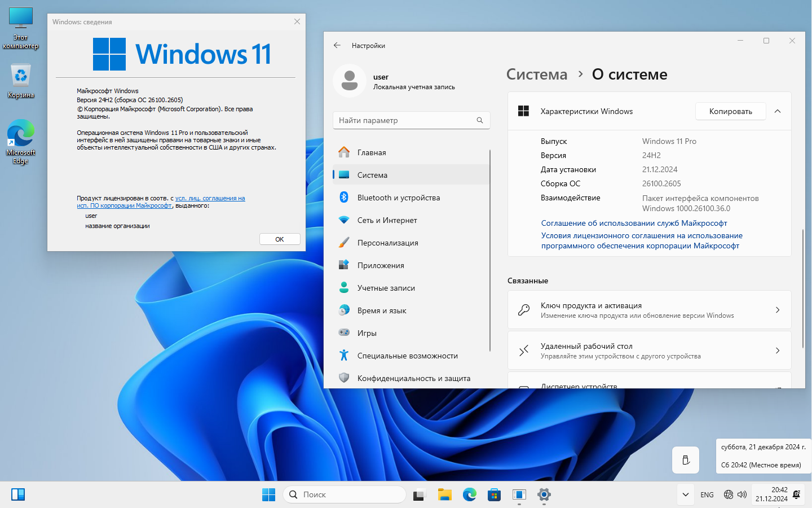Show hidden icons in system tray

pyautogui.click(x=685, y=494)
